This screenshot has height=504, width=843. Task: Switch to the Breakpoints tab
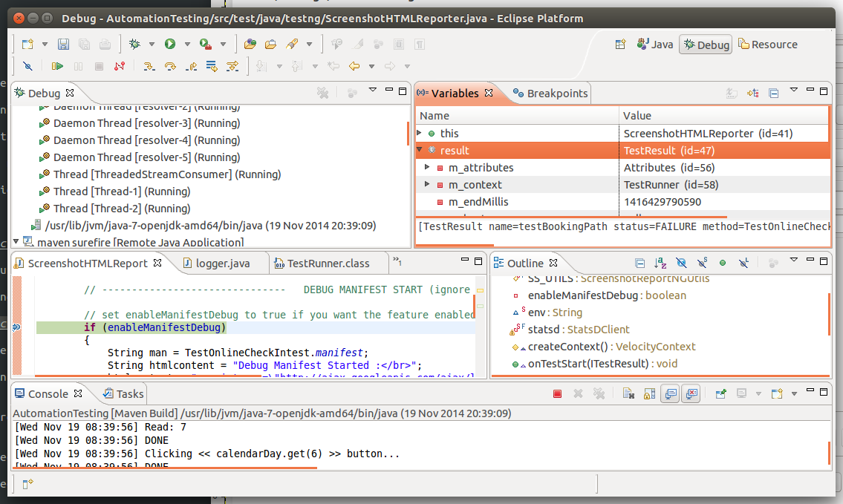(x=550, y=93)
